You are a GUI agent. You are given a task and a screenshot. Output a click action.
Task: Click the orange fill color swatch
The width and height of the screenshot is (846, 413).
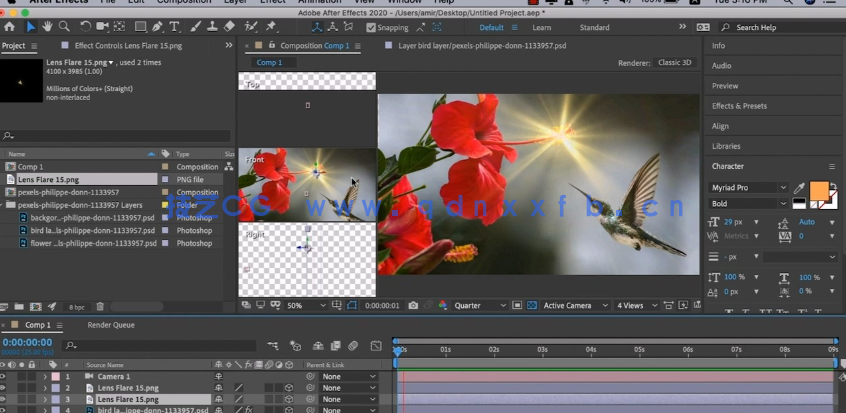click(819, 191)
